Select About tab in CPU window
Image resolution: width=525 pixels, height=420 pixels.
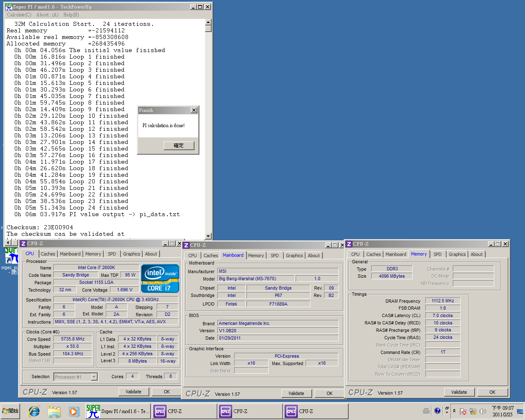point(151,254)
